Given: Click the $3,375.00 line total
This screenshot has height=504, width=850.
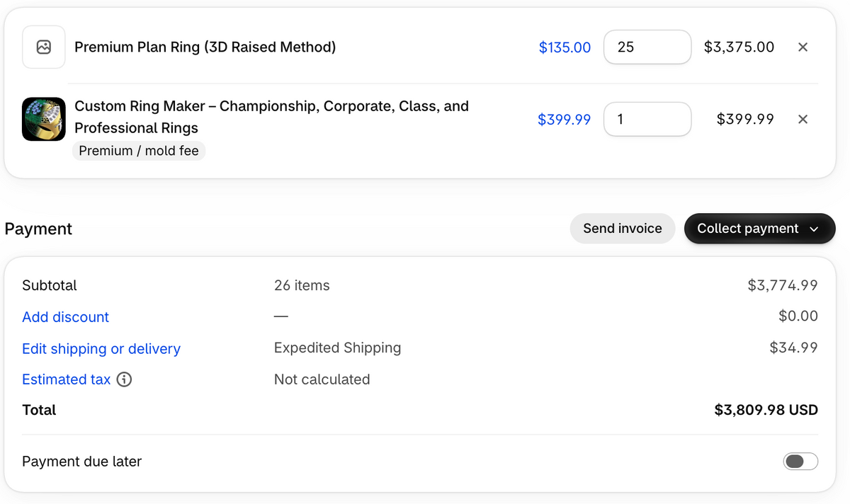Looking at the screenshot, I should coord(739,47).
